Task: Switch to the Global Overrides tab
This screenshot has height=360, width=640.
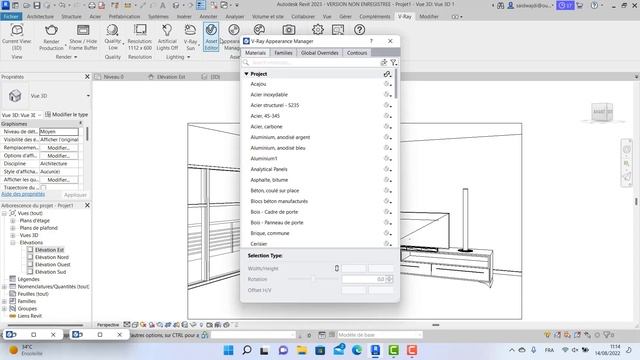Action: (320, 53)
